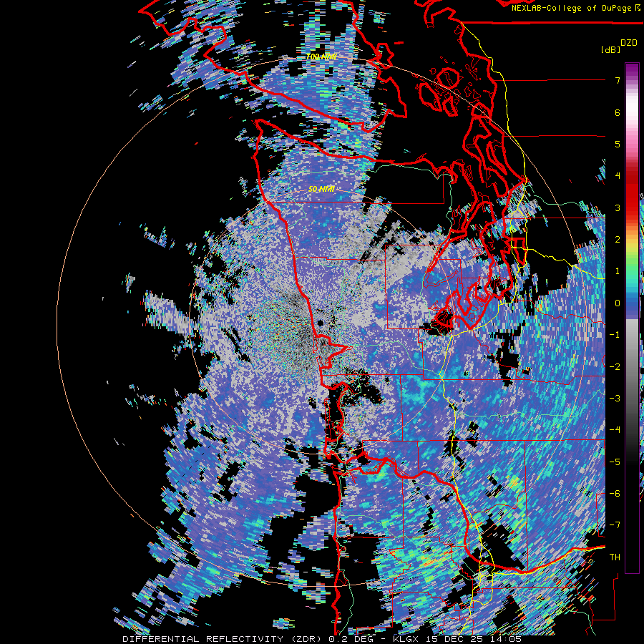644x644 pixels.
Task: Click the -7 dB scale label
Action: [x=615, y=525]
